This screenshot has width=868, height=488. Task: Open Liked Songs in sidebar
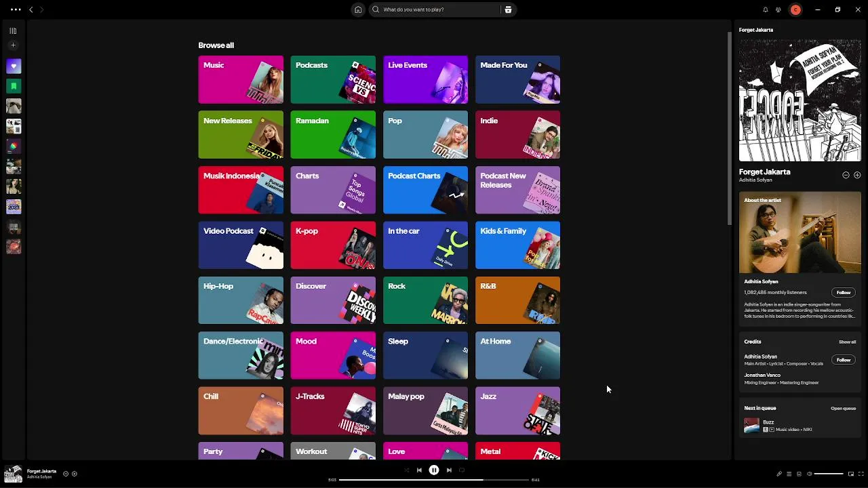pos(14,66)
